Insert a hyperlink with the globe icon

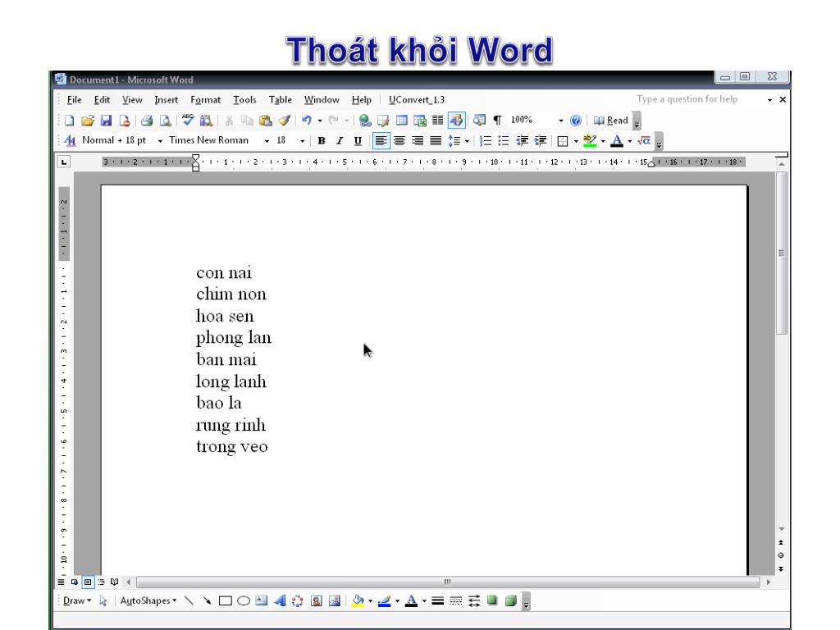[x=365, y=121]
